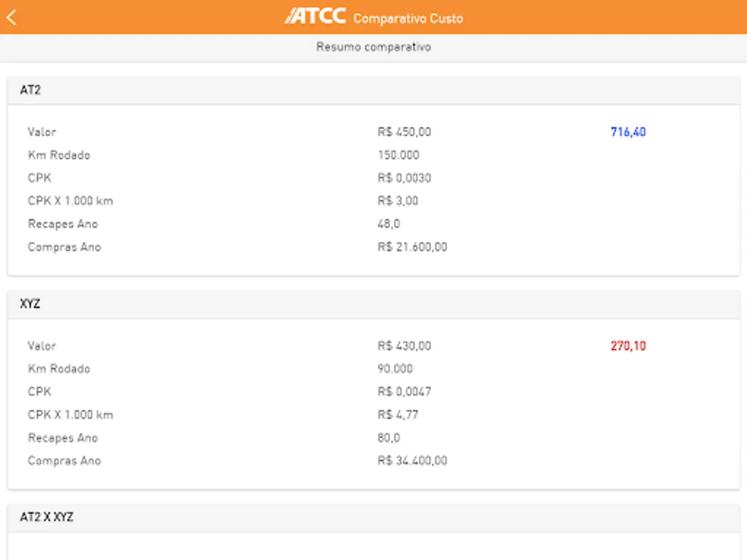Click the blue 716,40 value

(x=628, y=132)
